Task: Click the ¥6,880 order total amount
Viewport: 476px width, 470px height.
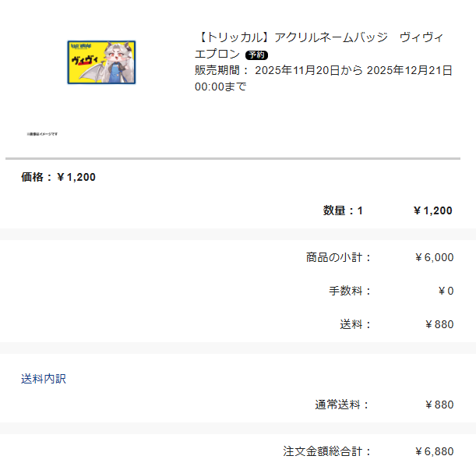Action: click(434, 451)
